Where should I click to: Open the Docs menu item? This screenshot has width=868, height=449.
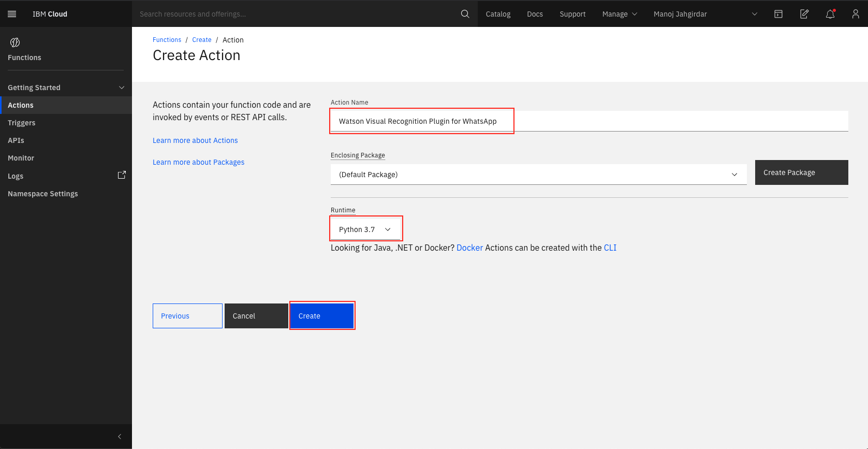coord(535,14)
